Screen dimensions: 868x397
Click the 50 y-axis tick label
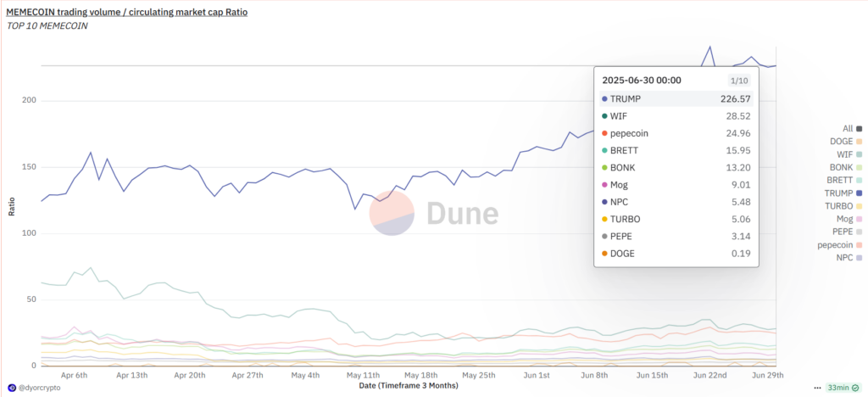pyautogui.click(x=31, y=299)
